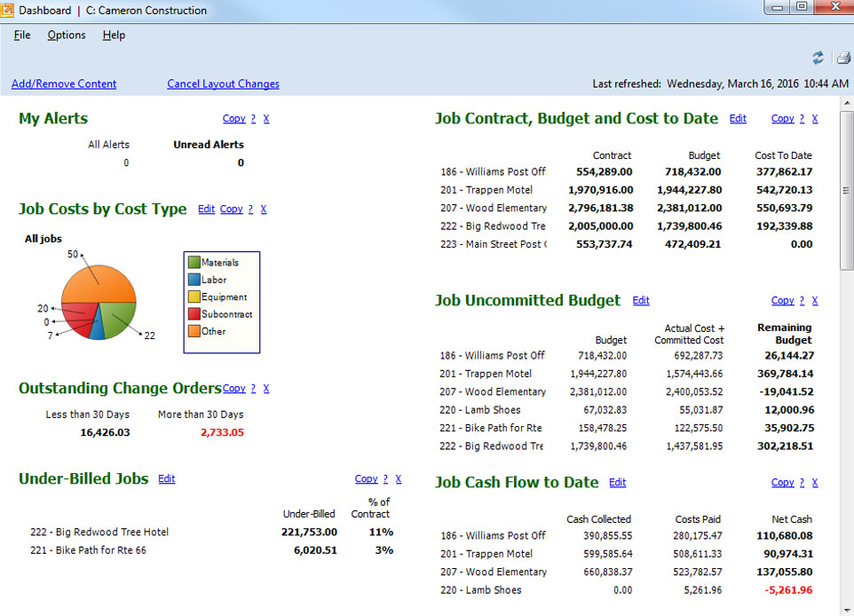Screen dimensions: 854x616
Task: Click red net cash value -5,261.96
Action: click(x=788, y=590)
